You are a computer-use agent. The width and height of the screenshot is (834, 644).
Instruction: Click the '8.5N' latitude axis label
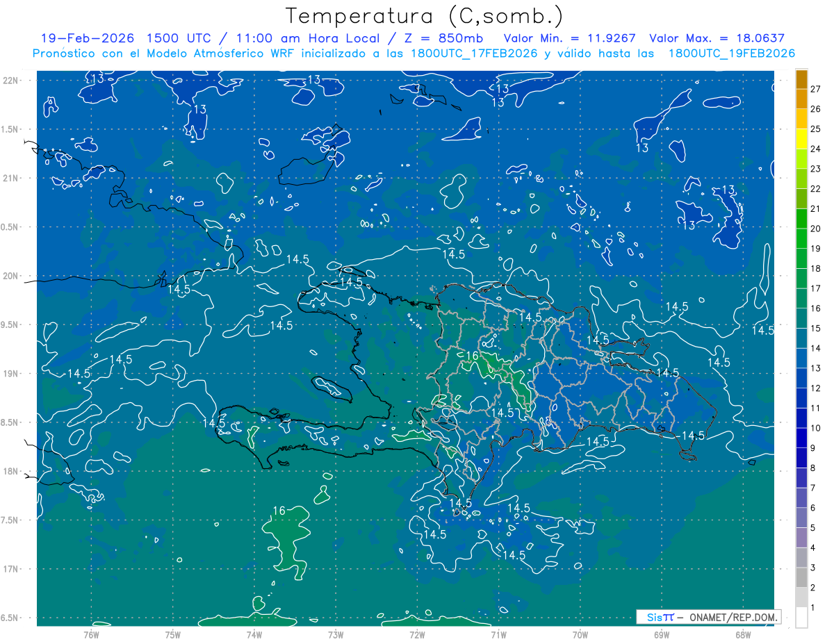tap(10, 422)
